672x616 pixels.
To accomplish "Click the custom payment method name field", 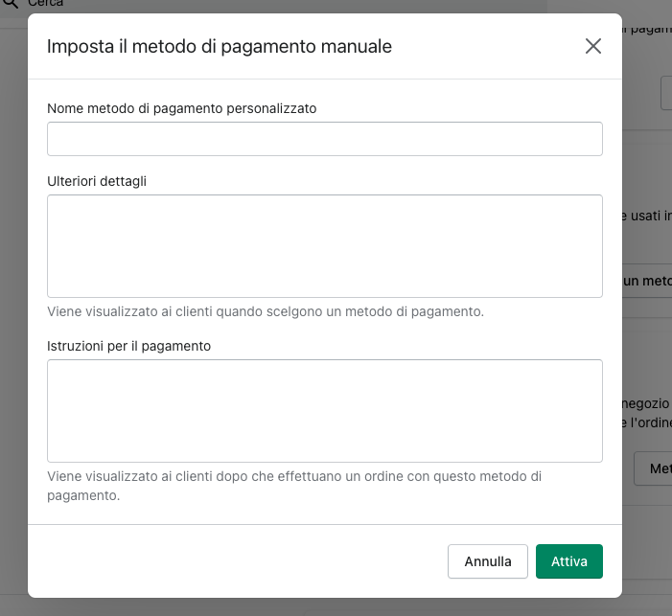I will (x=324, y=139).
